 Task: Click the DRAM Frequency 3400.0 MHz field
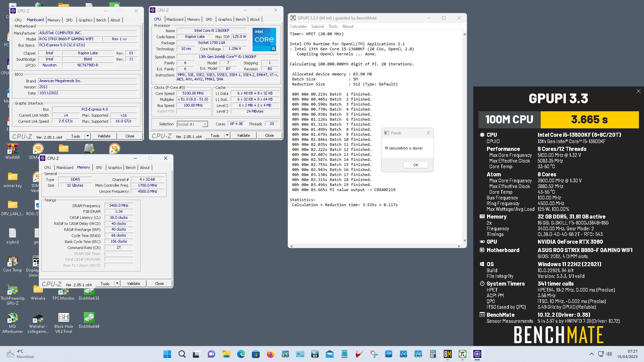[x=119, y=206]
